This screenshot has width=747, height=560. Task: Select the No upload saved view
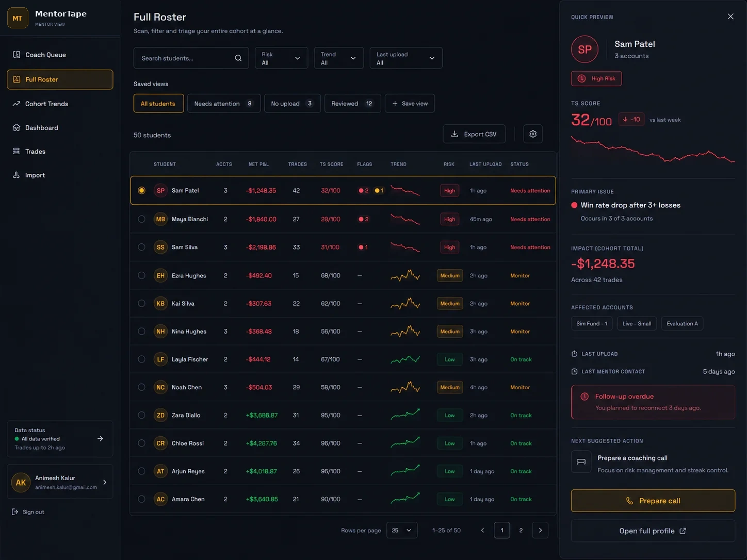pyautogui.click(x=293, y=104)
